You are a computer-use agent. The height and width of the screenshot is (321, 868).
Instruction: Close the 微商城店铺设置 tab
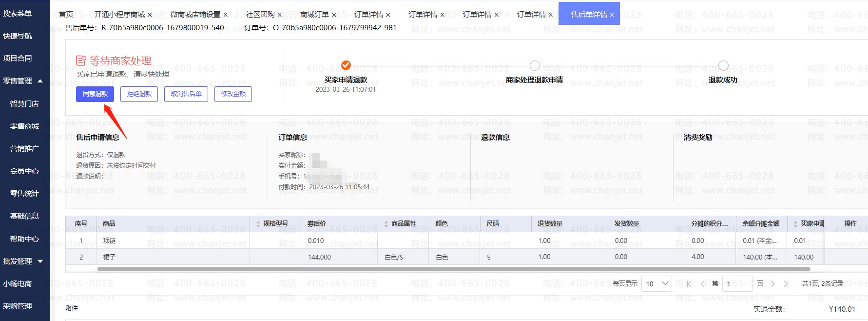click(225, 15)
